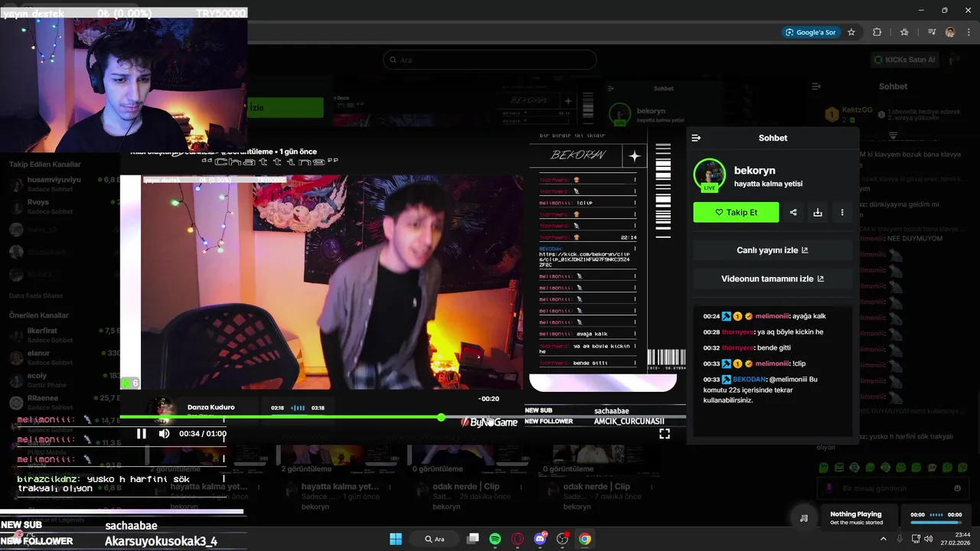
Task: Click Danza Kuduro song title in clip
Action: click(211, 407)
